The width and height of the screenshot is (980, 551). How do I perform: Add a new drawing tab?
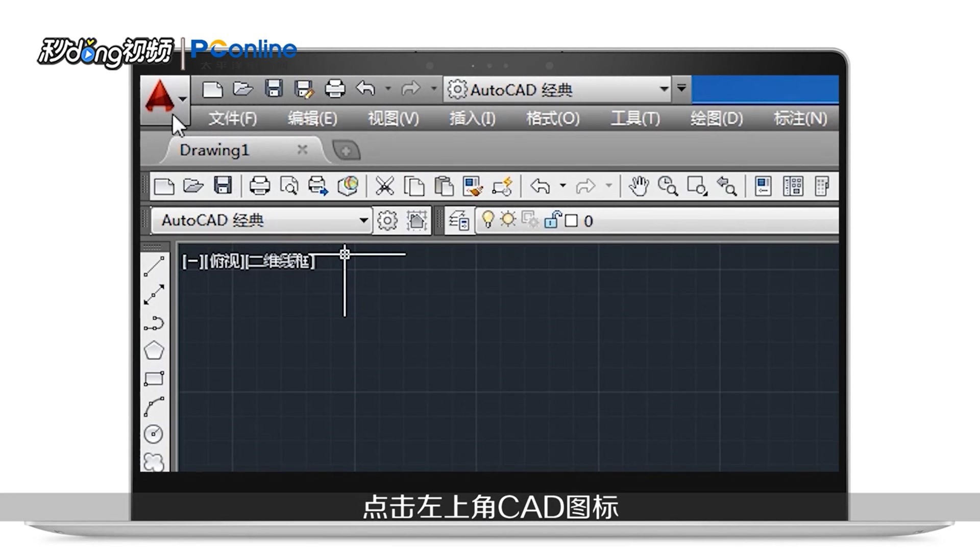pos(346,151)
